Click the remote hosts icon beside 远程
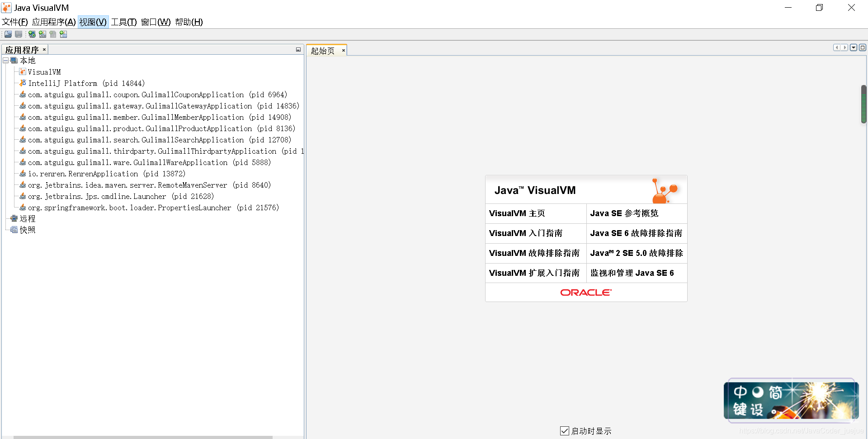This screenshot has height=439, width=868. (14, 218)
